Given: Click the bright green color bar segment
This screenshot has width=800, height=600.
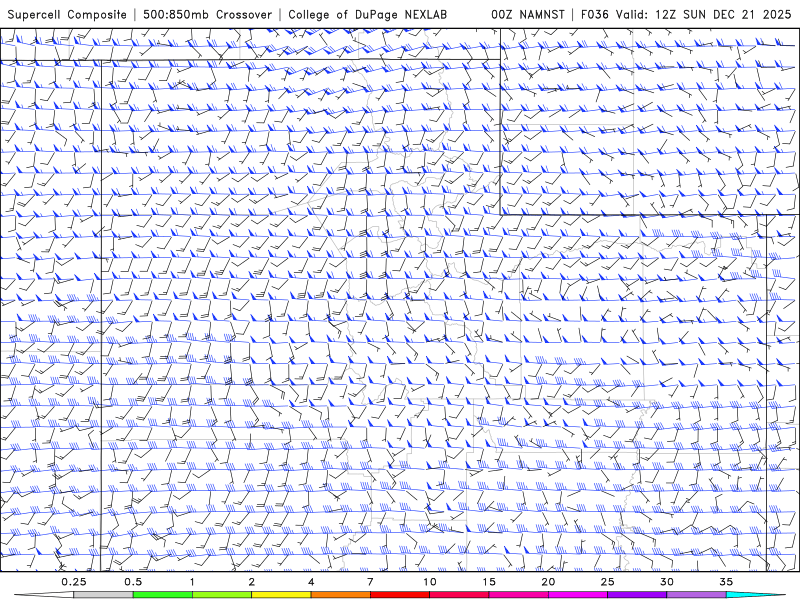Looking at the screenshot, I should (x=163, y=595).
